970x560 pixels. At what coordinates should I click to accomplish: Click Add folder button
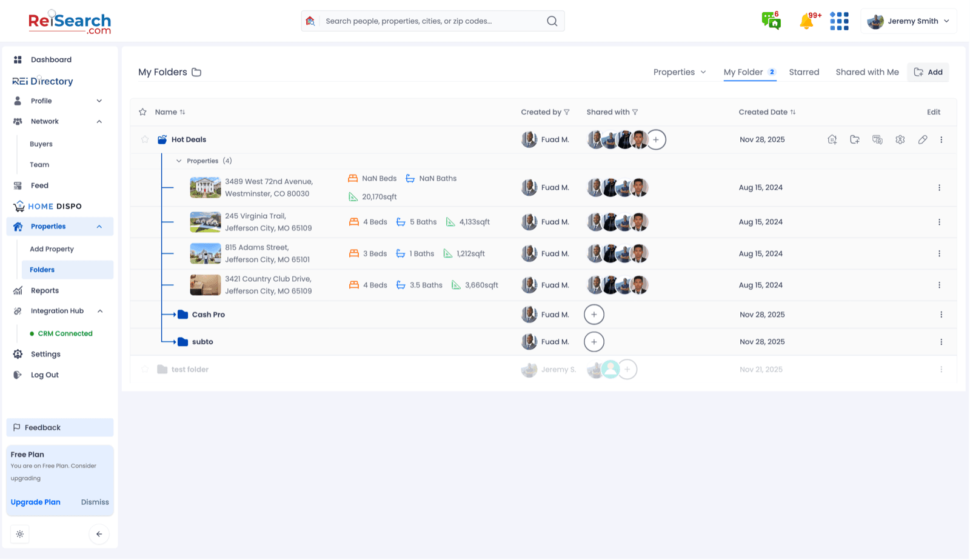click(928, 72)
